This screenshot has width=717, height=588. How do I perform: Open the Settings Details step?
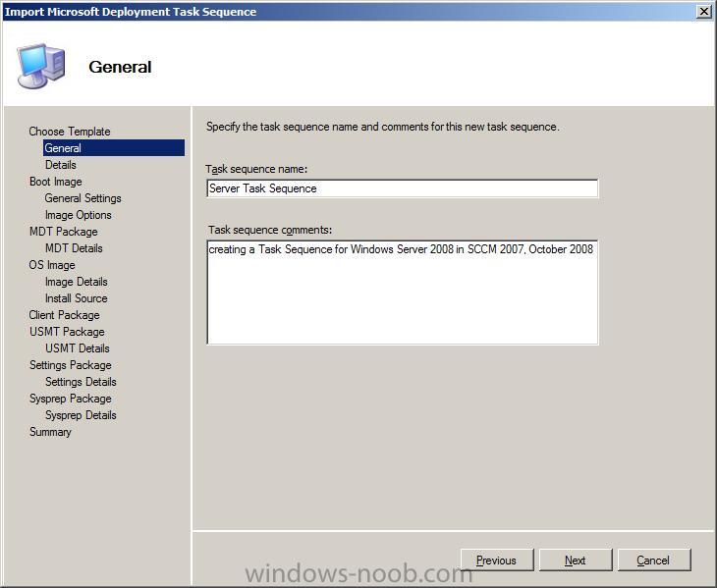point(81,382)
